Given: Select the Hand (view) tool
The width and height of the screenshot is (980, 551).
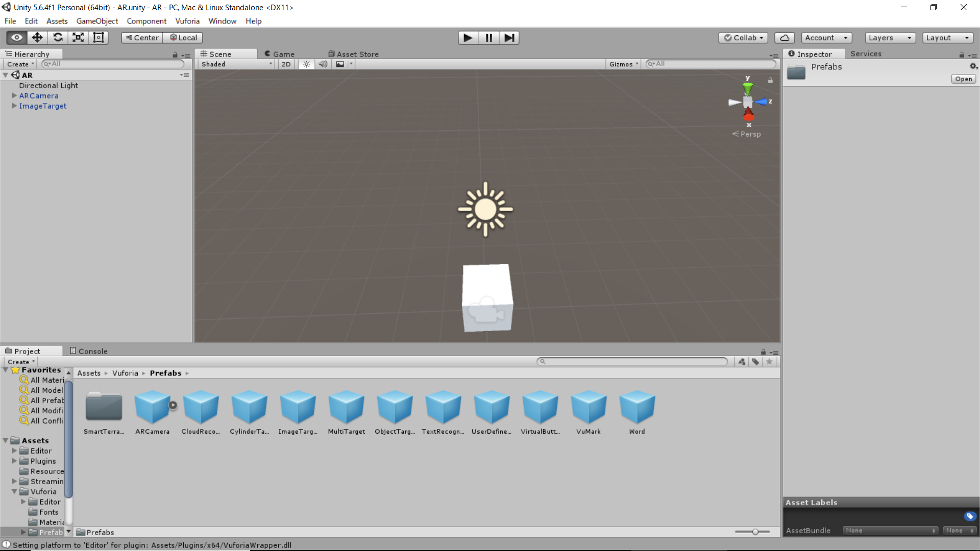Looking at the screenshot, I should [x=17, y=38].
